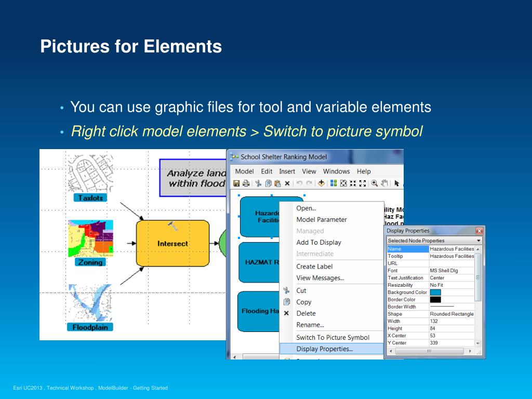Click the Border Color black swatch
This screenshot has width=532, height=399.
click(x=435, y=300)
